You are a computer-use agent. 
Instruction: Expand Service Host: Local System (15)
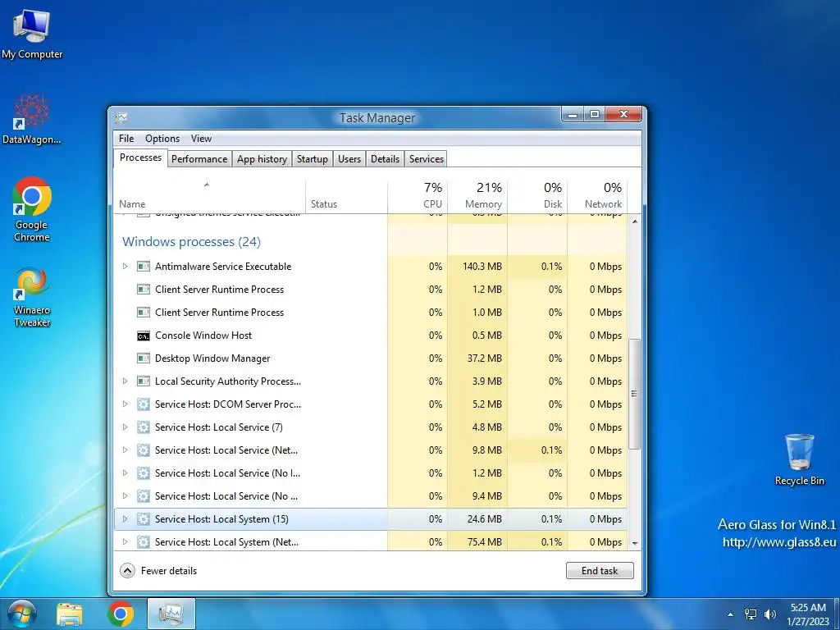(x=125, y=519)
